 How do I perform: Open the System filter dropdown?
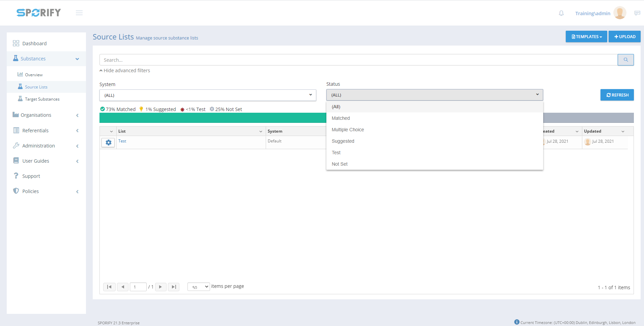pos(208,95)
